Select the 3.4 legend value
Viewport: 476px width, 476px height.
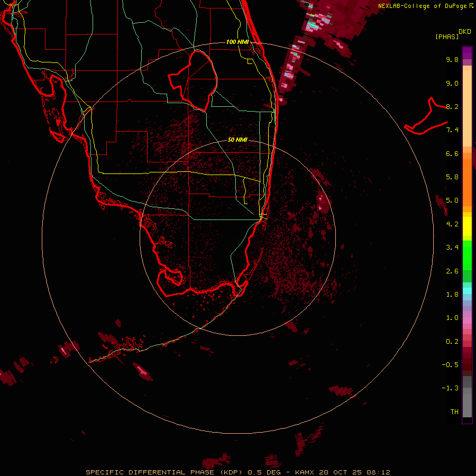452,248
